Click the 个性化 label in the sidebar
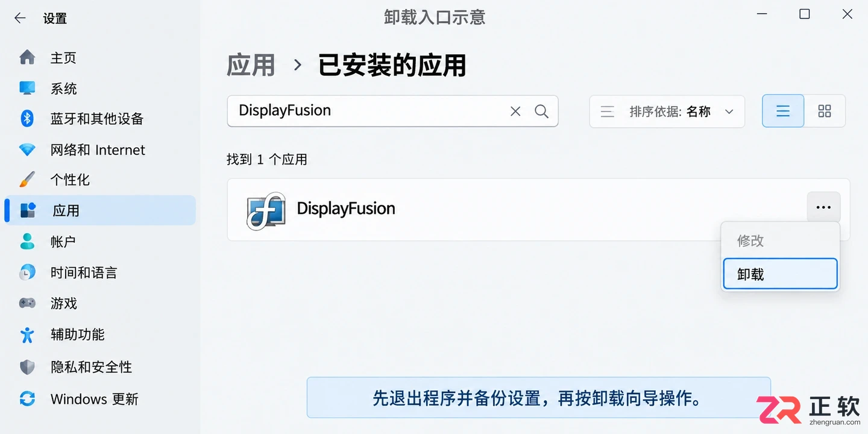The height and width of the screenshot is (434, 868). click(70, 180)
